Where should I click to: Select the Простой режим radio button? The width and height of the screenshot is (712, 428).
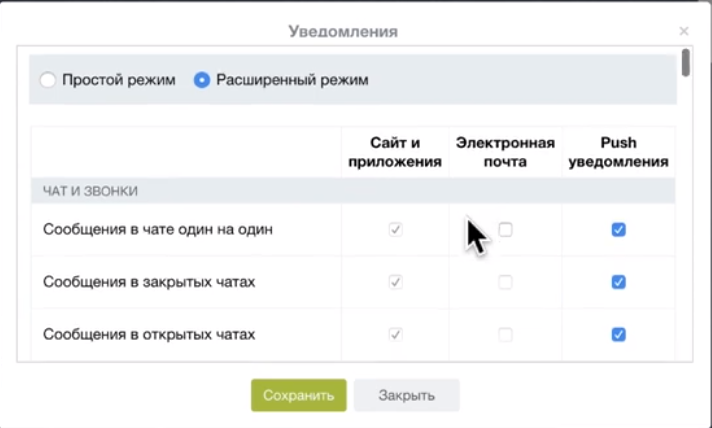point(48,80)
